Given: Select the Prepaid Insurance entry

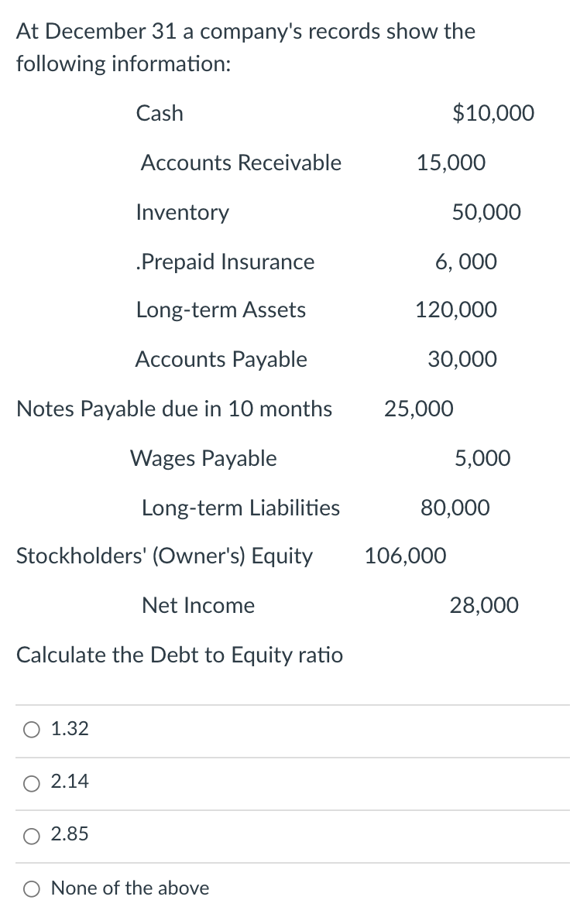Looking at the screenshot, I should [225, 262].
